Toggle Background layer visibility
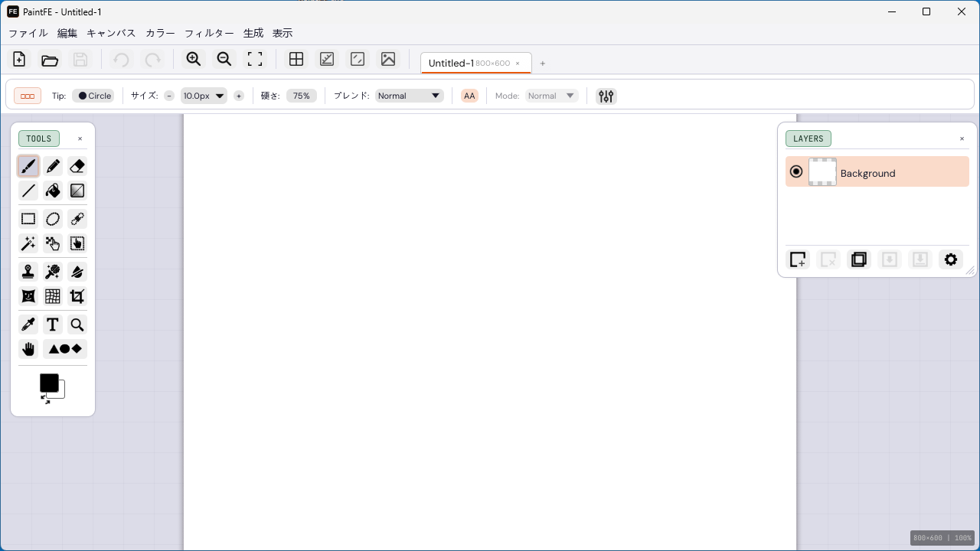This screenshot has width=980, height=551. point(796,172)
